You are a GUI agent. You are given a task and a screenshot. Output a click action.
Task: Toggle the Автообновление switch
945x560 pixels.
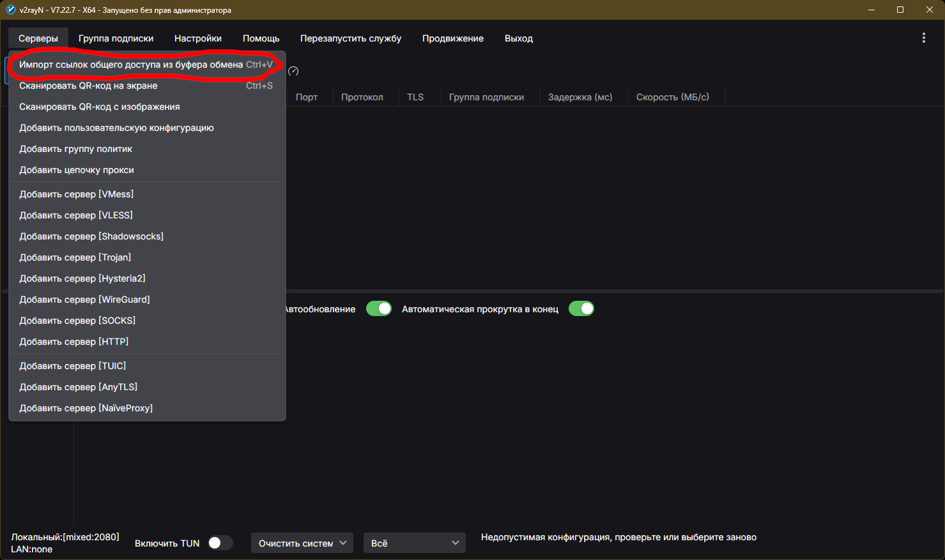(379, 309)
